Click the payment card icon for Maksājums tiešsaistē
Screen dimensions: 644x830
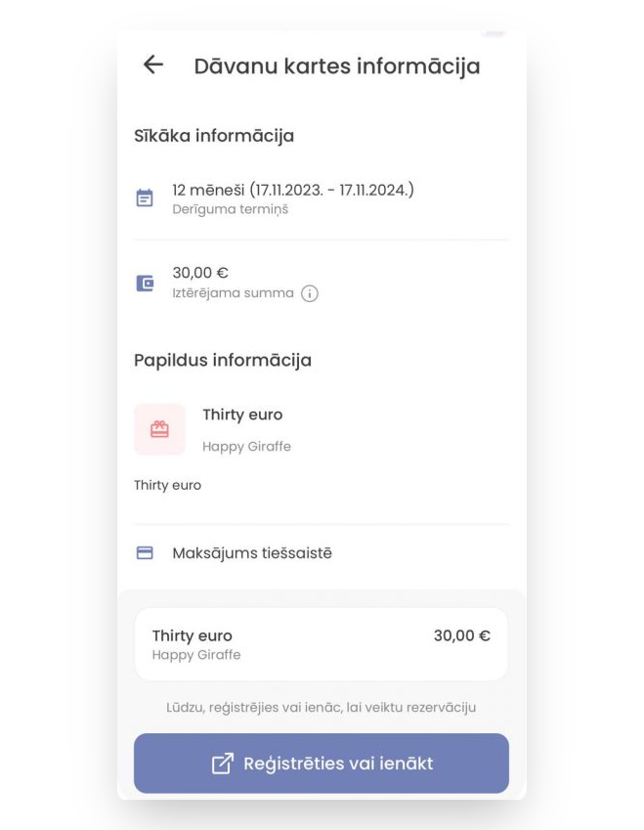point(145,552)
